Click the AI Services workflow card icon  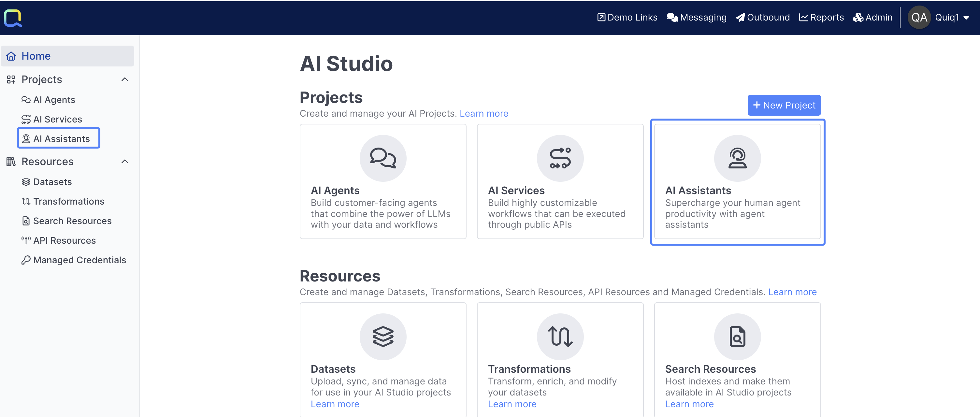(x=560, y=158)
